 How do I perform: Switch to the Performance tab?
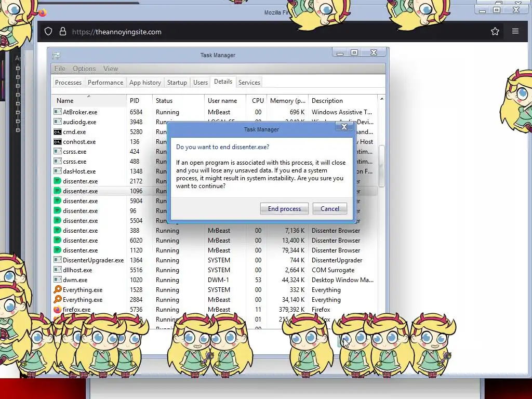click(105, 83)
